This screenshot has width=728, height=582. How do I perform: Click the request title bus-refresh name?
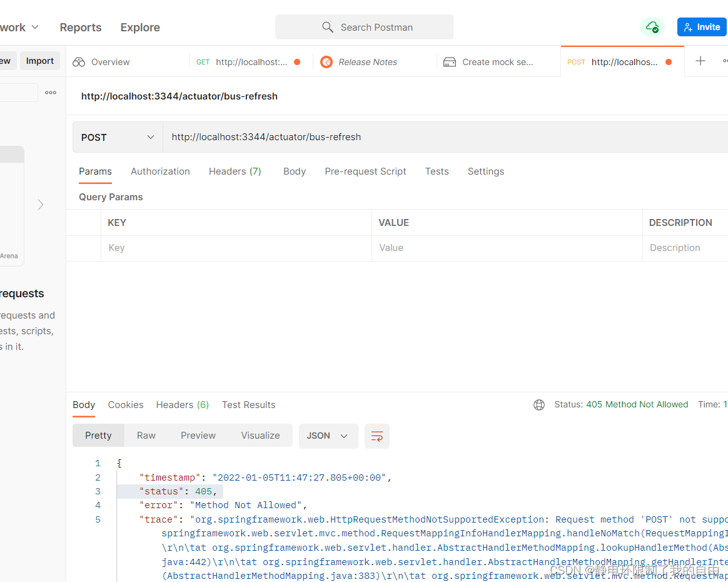[179, 96]
